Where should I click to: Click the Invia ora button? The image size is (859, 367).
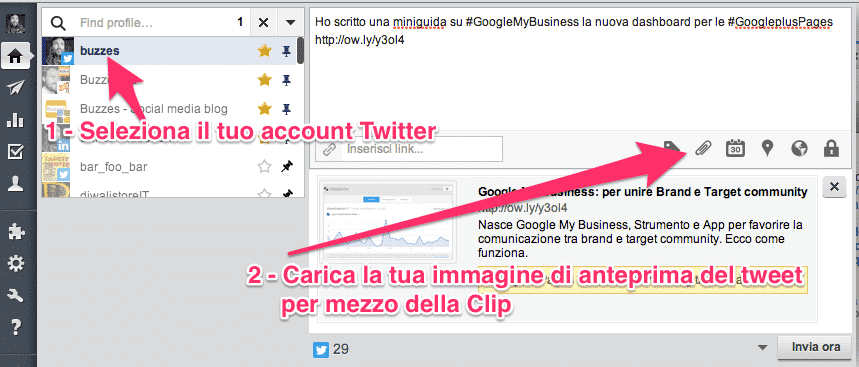(816, 347)
